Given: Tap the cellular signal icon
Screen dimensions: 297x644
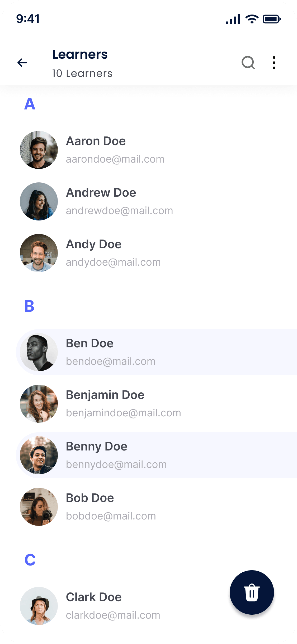Looking at the screenshot, I should [233, 19].
